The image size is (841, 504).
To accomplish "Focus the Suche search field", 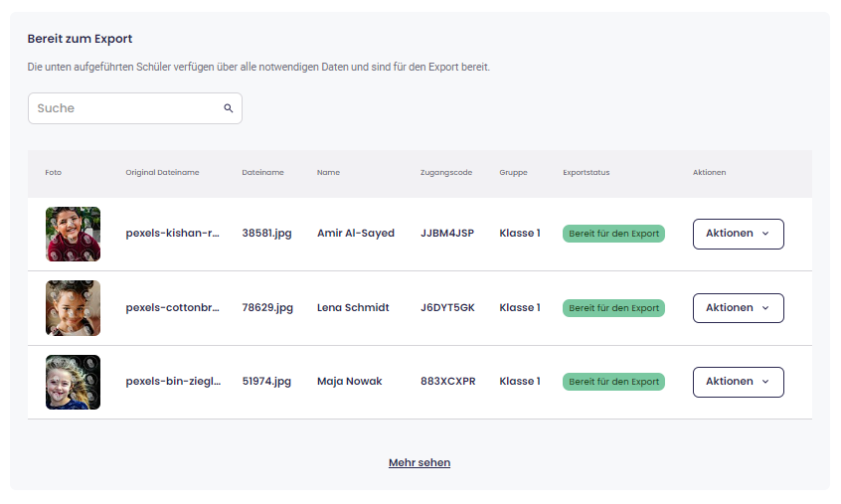I will pyautogui.click(x=135, y=108).
